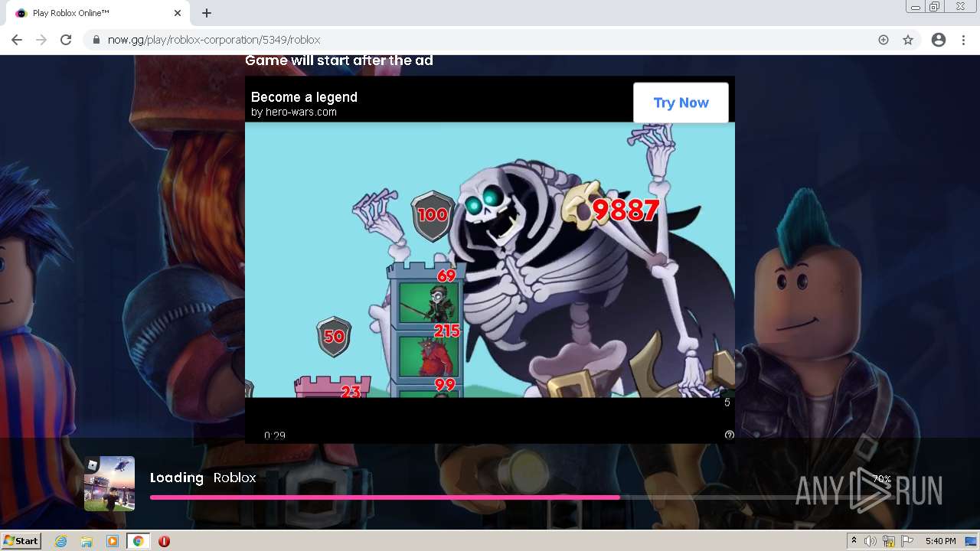Screen dimensions: 980x551
Task: Open the Chrome profile avatar
Action: [939, 40]
